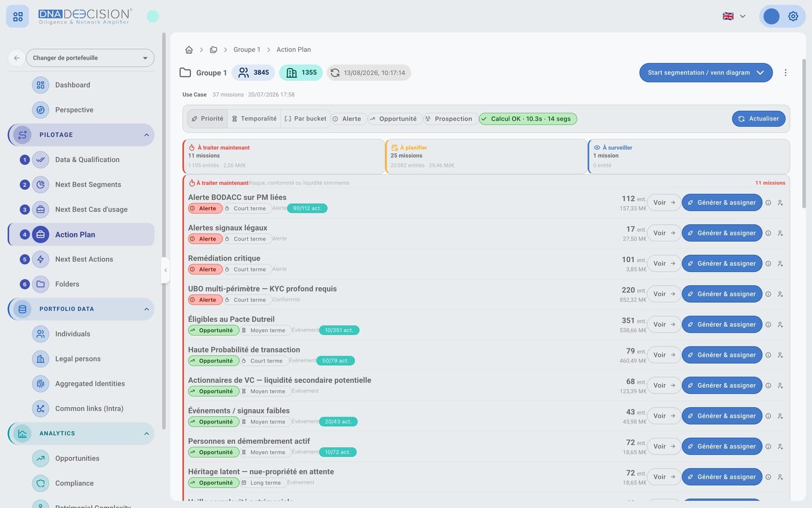
Task: Click the 90/112 act. progress badge
Action: (x=307, y=208)
